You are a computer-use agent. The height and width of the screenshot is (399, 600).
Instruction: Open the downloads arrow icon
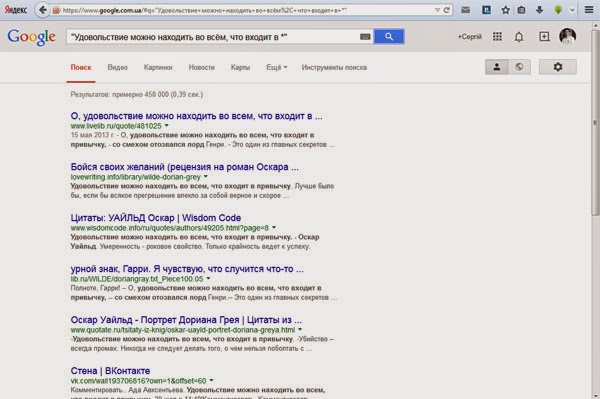coord(539,10)
